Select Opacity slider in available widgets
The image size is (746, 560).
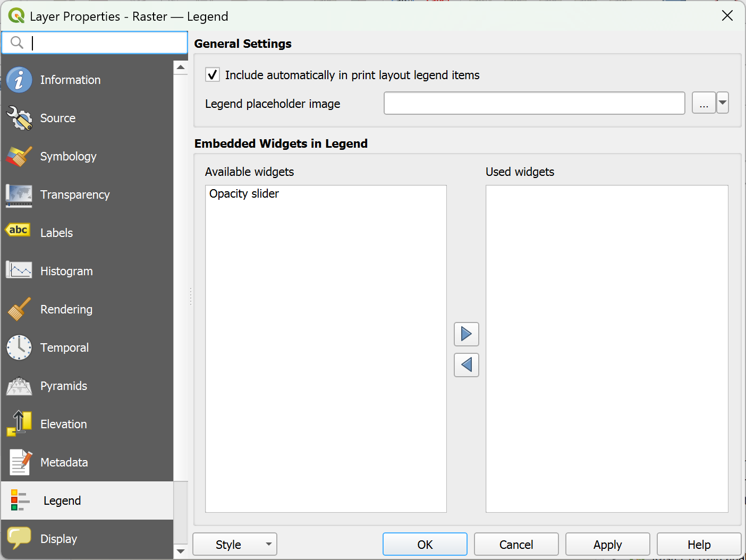(244, 194)
